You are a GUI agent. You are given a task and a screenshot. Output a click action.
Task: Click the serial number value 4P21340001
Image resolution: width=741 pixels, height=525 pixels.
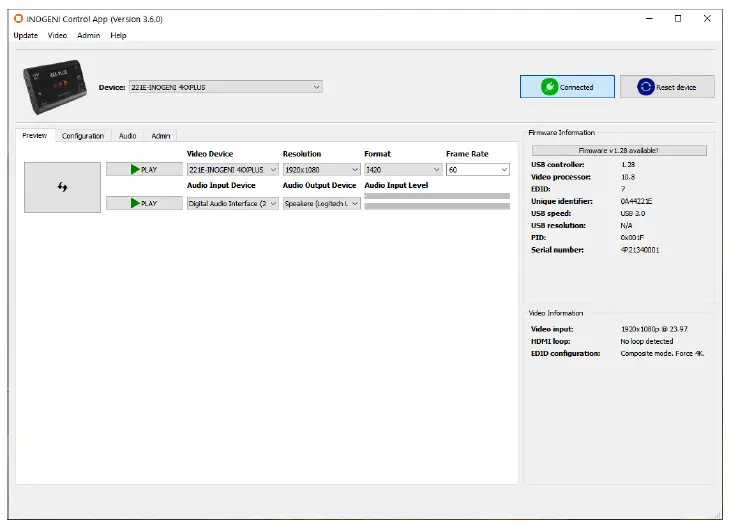click(640, 250)
